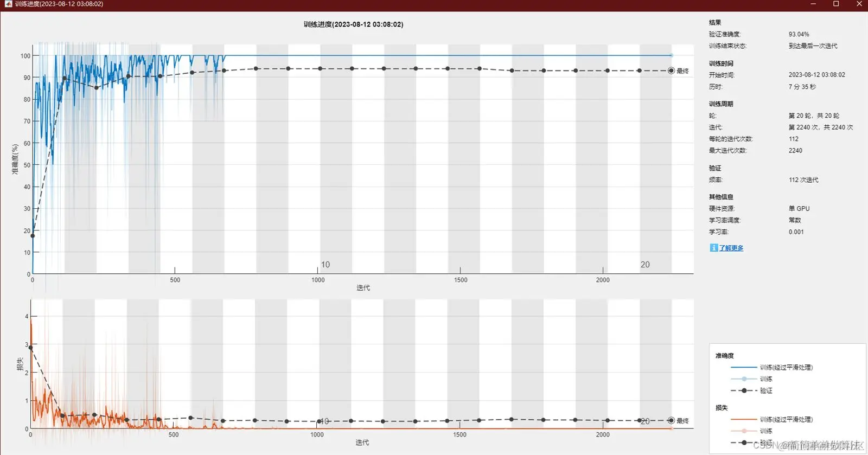868x455 pixels.
Task: Maximize the training progress window
Action: [836, 4]
